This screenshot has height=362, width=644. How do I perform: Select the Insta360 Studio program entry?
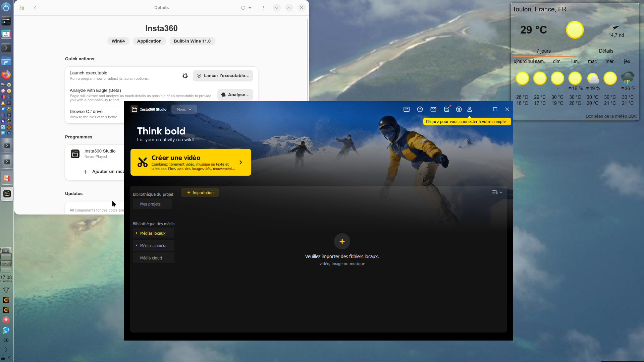[95, 154]
